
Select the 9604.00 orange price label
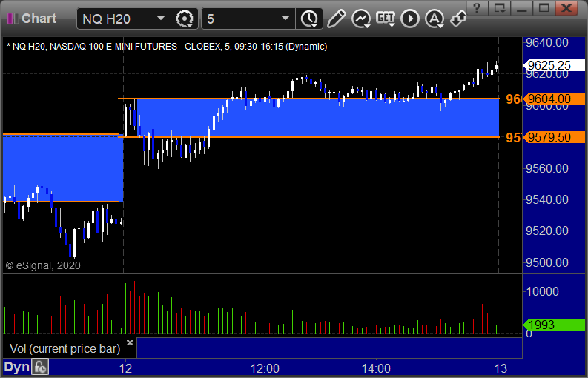(x=553, y=99)
